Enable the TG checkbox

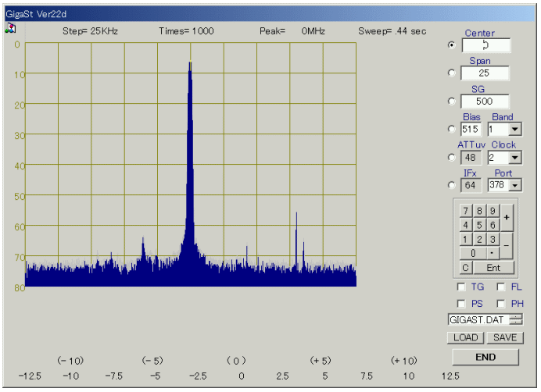461,287
